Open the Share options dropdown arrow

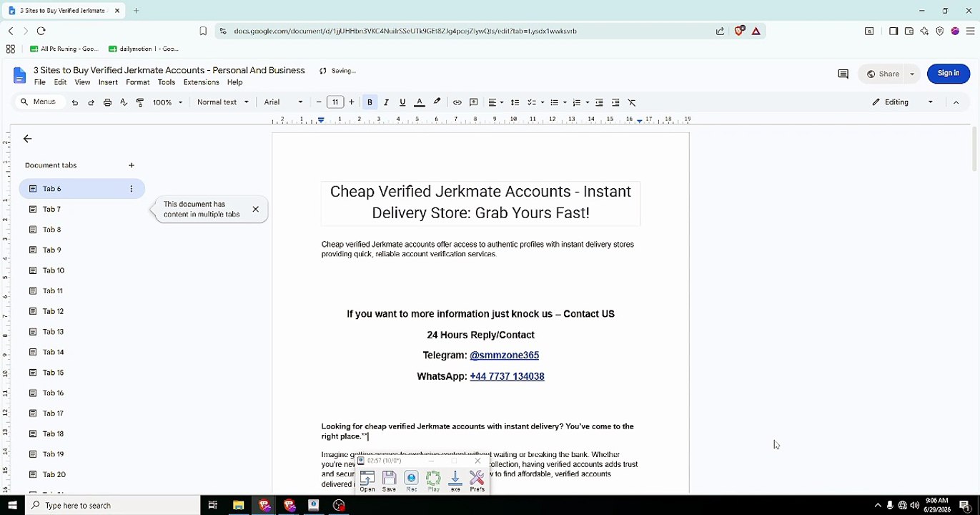pyautogui.click(x=911, y=74)
